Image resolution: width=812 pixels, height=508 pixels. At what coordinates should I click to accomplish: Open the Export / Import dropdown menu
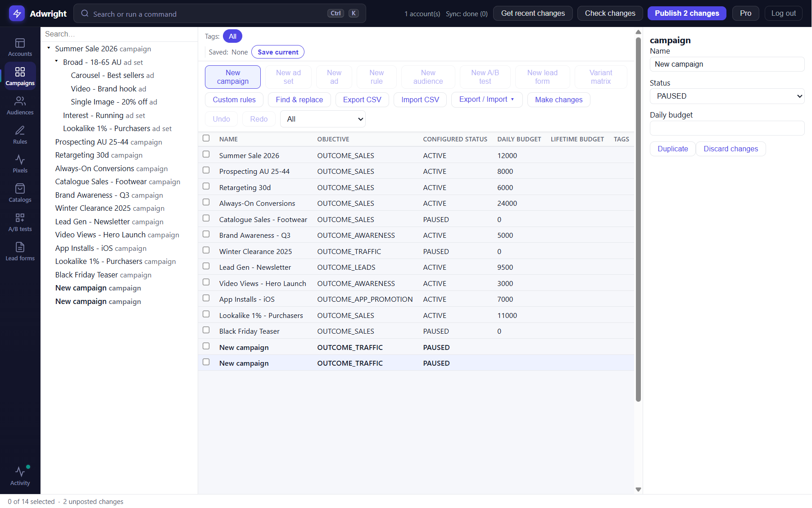[486, 100]
